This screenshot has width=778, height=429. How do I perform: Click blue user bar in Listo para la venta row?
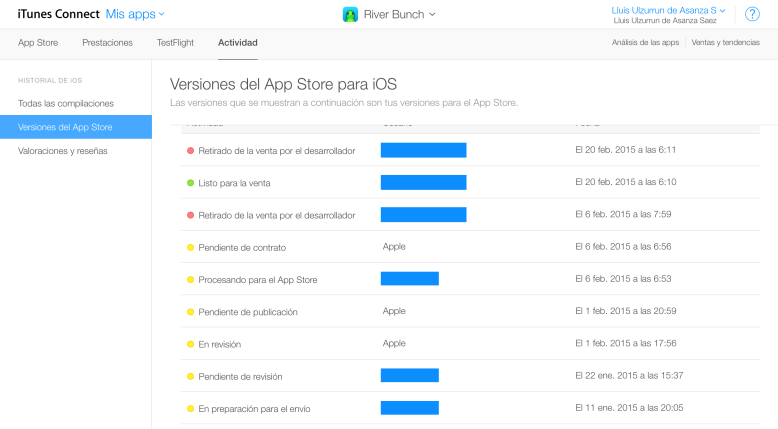(x=423, y=182)
